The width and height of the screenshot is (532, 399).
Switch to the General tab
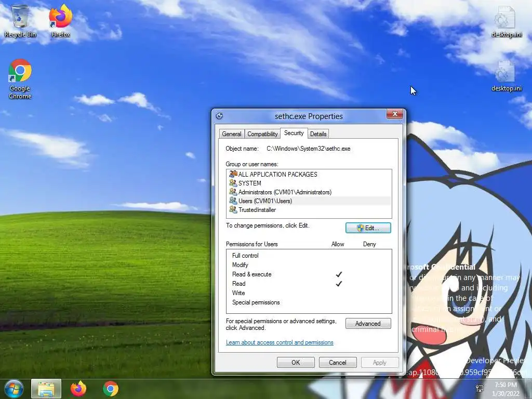pyautogui.click(x=231, y=134)
